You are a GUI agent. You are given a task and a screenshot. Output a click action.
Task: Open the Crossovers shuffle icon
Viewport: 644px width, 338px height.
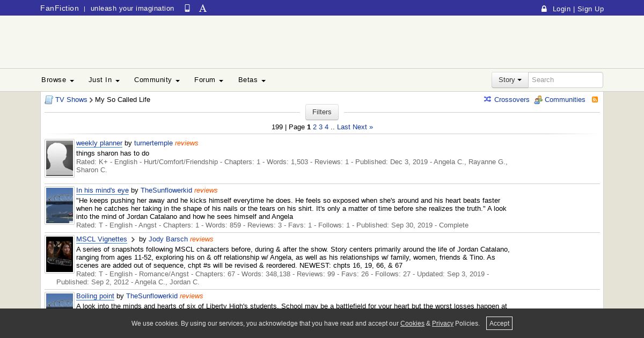click(x=487, y=99)
